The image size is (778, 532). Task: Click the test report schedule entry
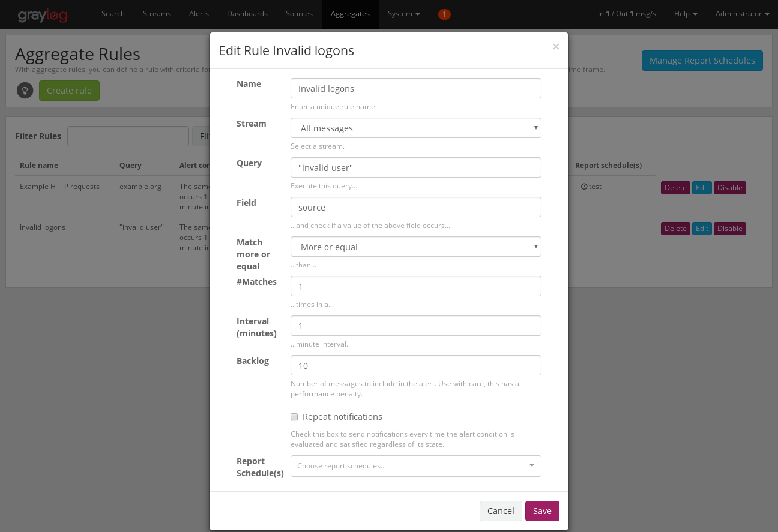click(x=591, y=187)
